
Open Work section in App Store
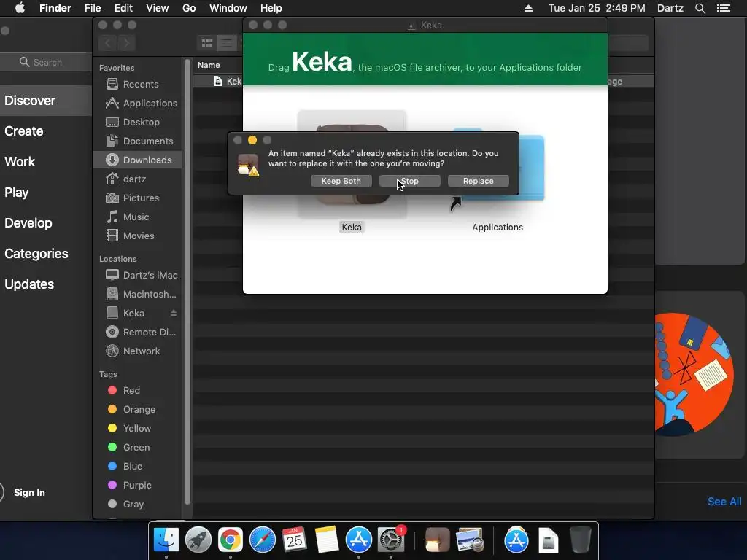(20, 162)
